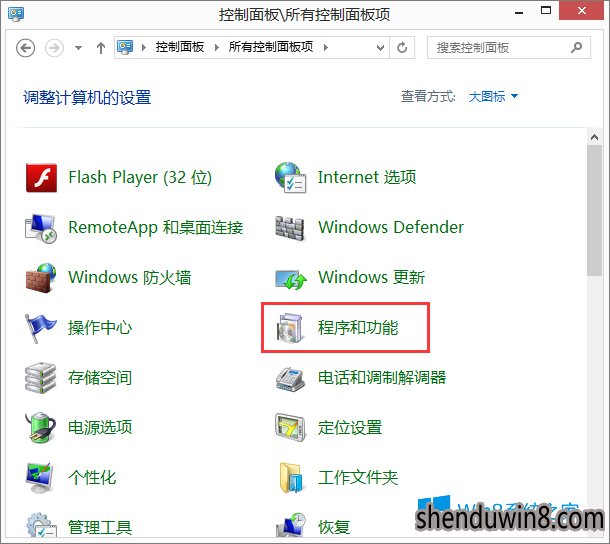This screenshot has width=610, height=544.
Task: Open Windows 防火墙 link
Action: [x=130, y=277]
